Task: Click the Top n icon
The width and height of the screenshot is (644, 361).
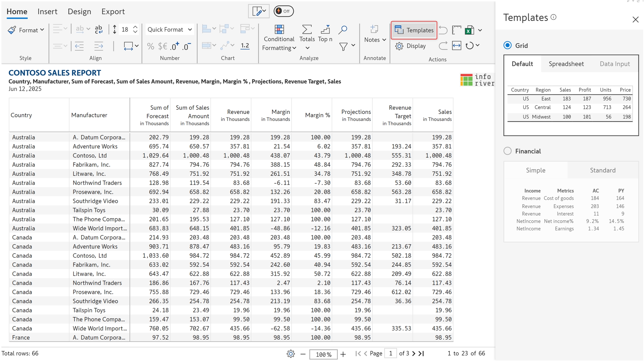Action: point(325,30)
